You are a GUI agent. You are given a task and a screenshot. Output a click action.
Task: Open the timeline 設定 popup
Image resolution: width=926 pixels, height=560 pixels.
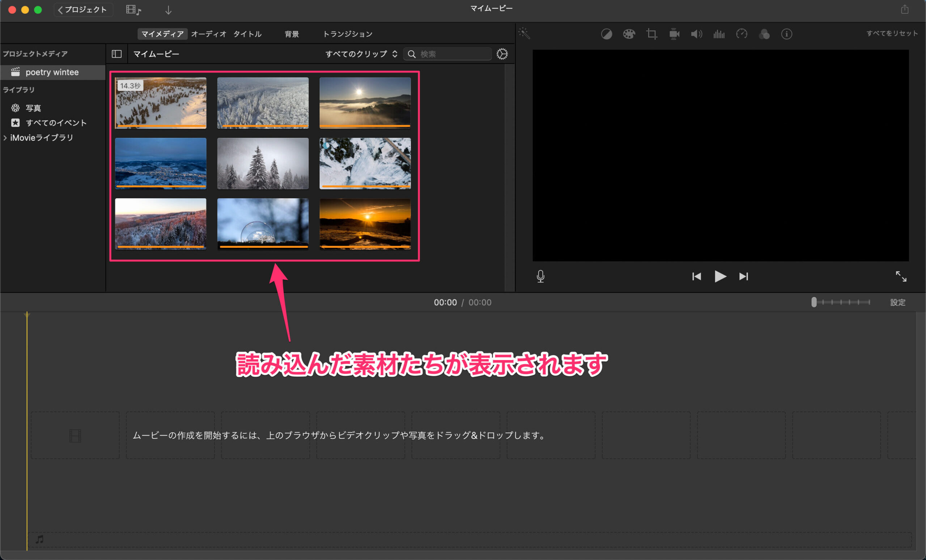897,302
